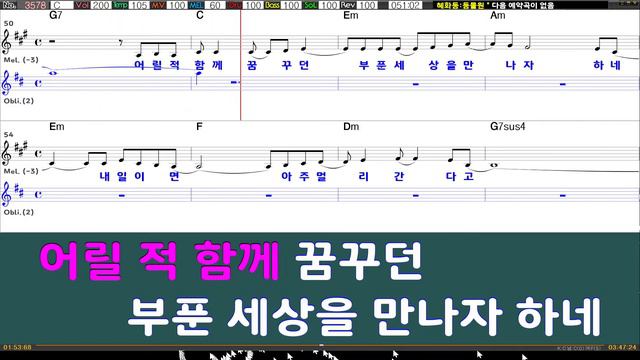640x360 pixels.
Task: Click the Tmp tempo value 105
Action: (139, 5)
